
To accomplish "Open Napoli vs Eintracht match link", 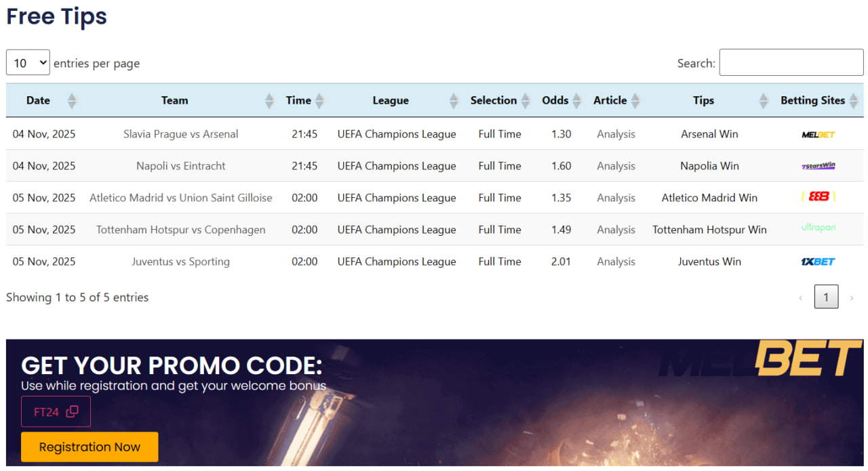I will (x=180, y=166).
